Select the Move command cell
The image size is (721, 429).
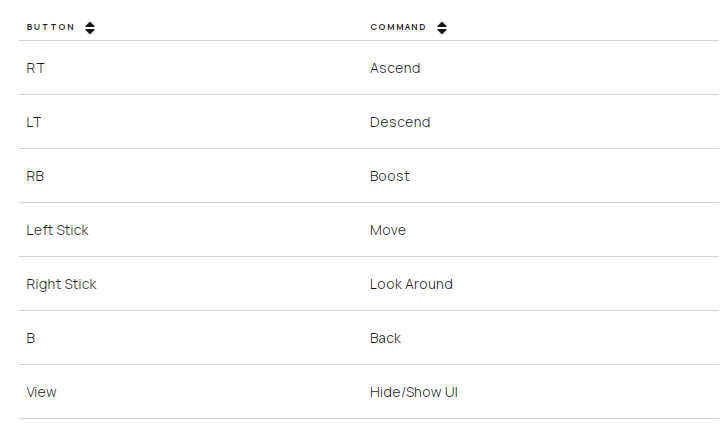388,230
